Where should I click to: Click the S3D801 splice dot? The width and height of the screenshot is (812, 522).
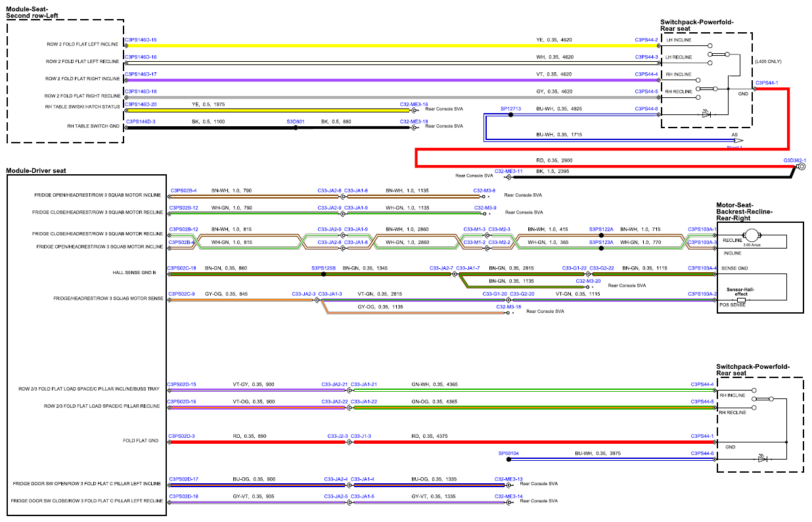(296, 128)
